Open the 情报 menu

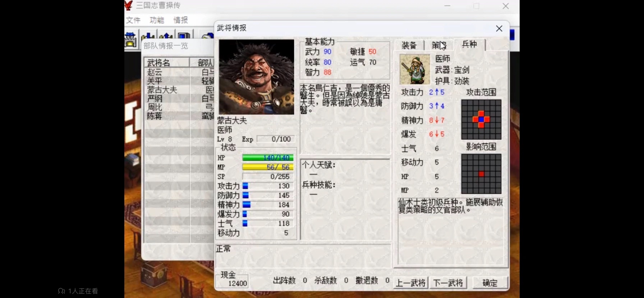point(180,20)
